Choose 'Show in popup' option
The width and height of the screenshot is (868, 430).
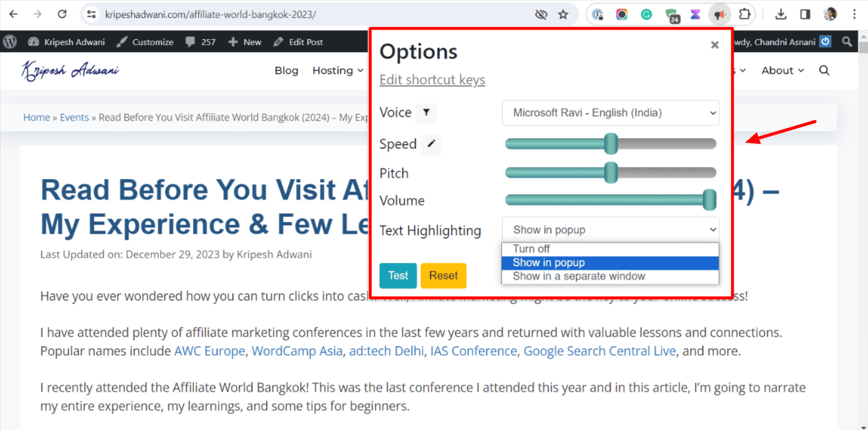610,263
